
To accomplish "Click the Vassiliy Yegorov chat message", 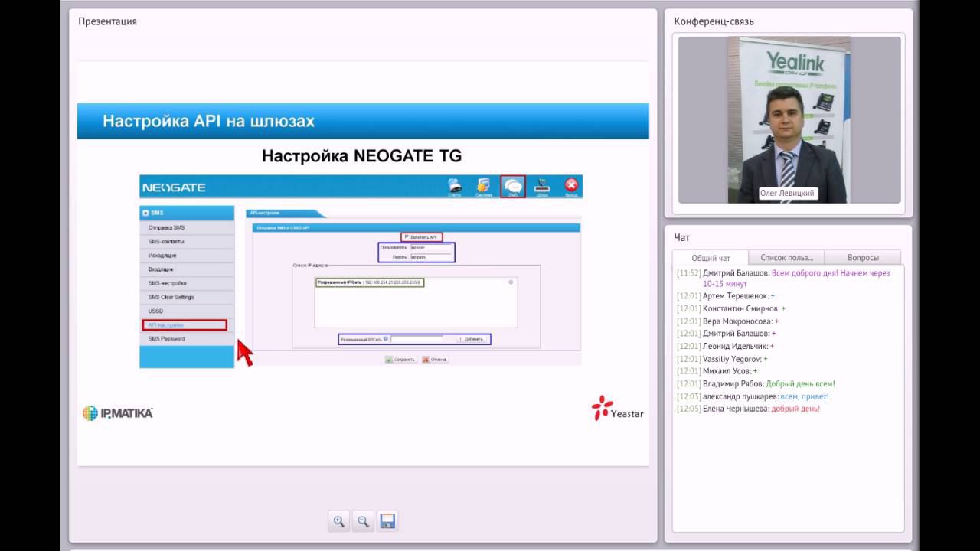I will click(722, 359).
